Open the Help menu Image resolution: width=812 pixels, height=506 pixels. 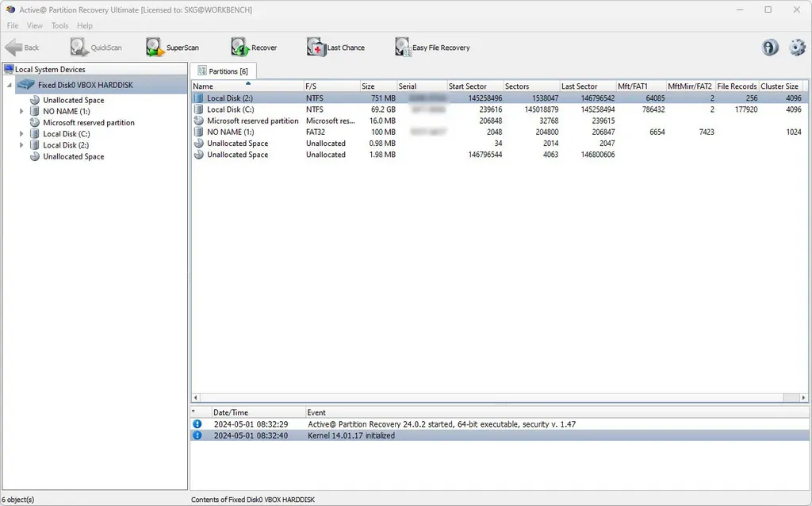tap(84, 25)
